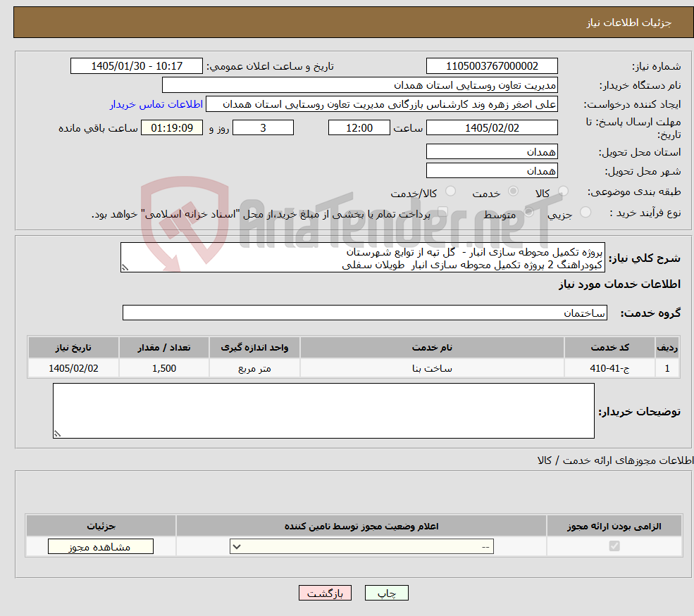Click the delivery city field همدان

tap(492, 170)
